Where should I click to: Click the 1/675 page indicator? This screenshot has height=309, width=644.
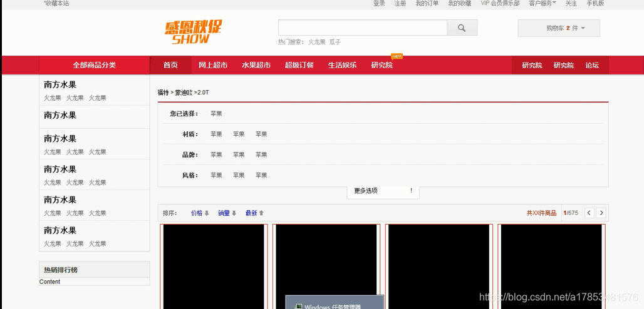tap(571, 213)
